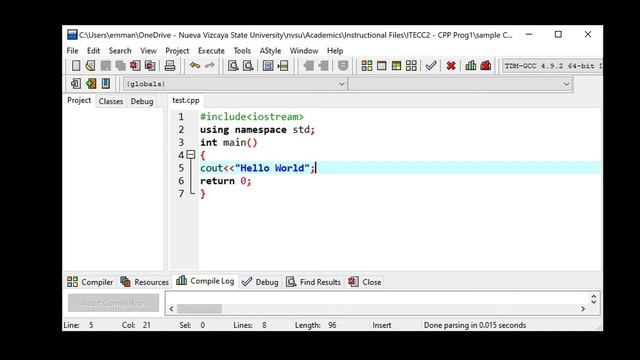Image resolution: width=640 pixels, height=360 pixels.
Task: Switch to the Classes side tab
Action: point(111,101)
